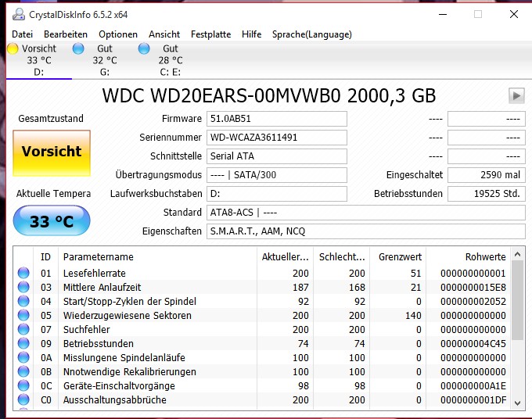
Task: Select the Wiederzugewiesene Sektoren parameter name
Action: (128, 316)
